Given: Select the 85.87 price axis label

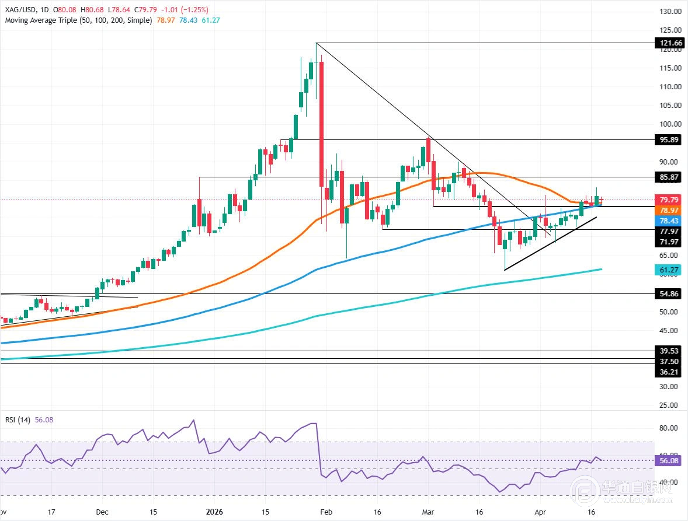Looking at the screenshot, I should pos(669,177).
